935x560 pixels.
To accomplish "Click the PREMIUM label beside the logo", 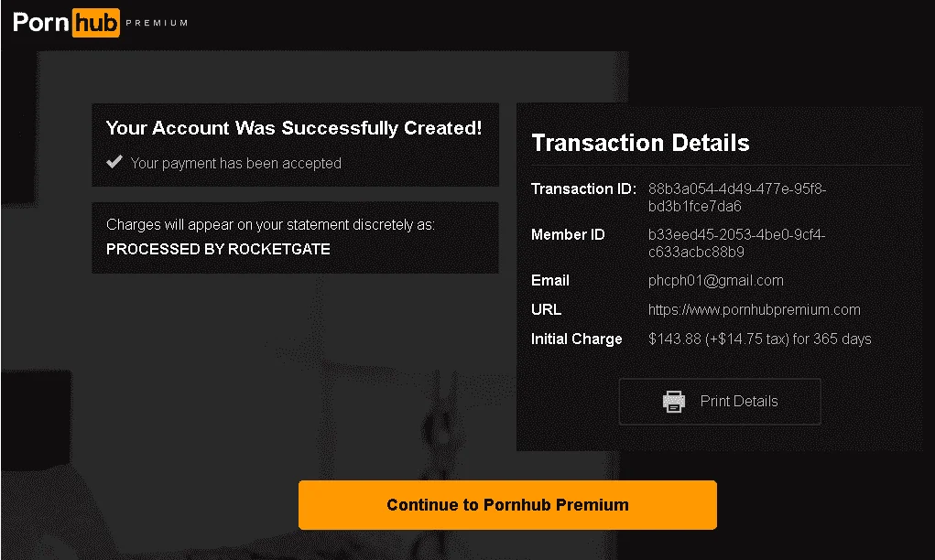I will tap(157, 23).
